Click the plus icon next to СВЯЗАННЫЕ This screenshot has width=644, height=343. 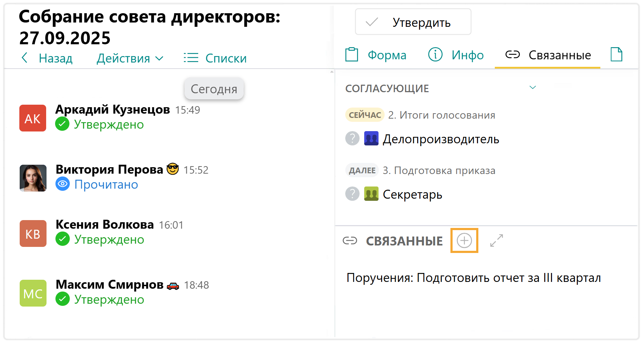click(464, 240)
